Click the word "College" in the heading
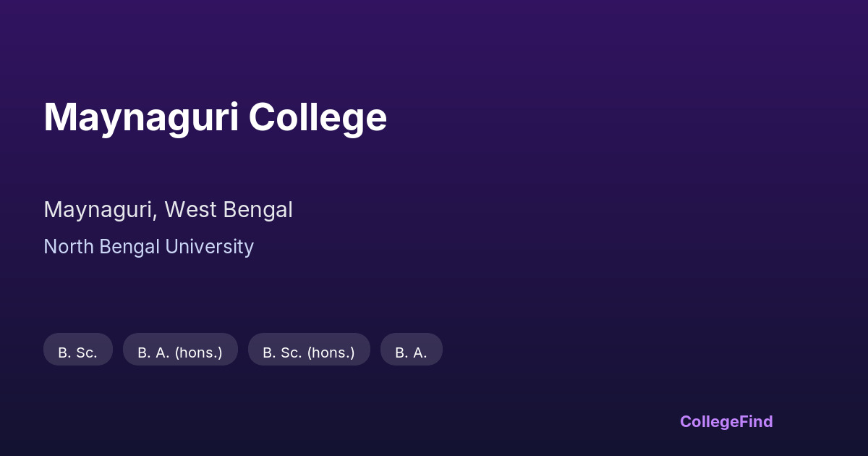Image resolution: width=868 pixels, height=456 pixels. pos(318,117)
